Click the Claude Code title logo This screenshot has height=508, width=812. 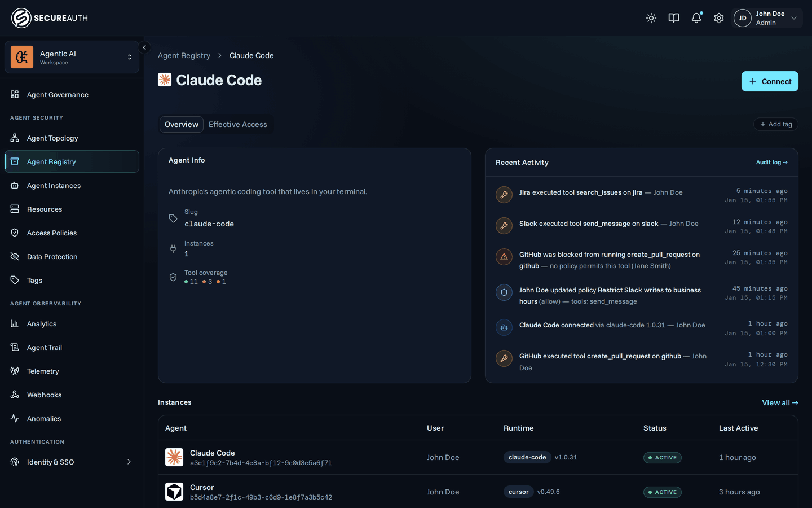165,80
